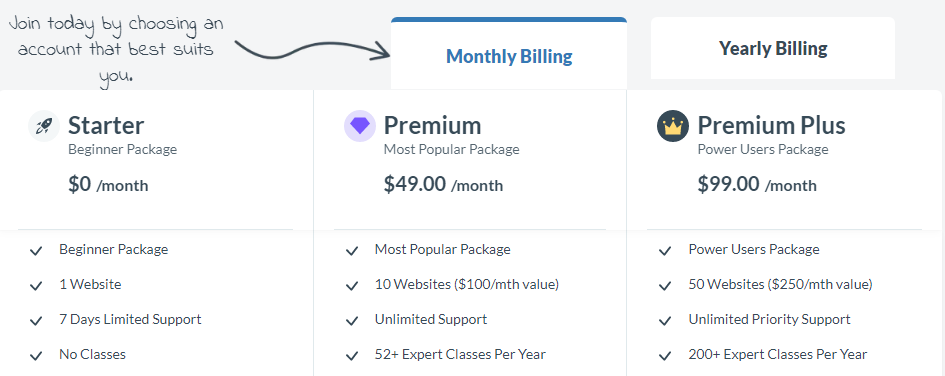Click the Premium purple diamond icon
The height and width of the screenshot is (376, 945).
360,126
